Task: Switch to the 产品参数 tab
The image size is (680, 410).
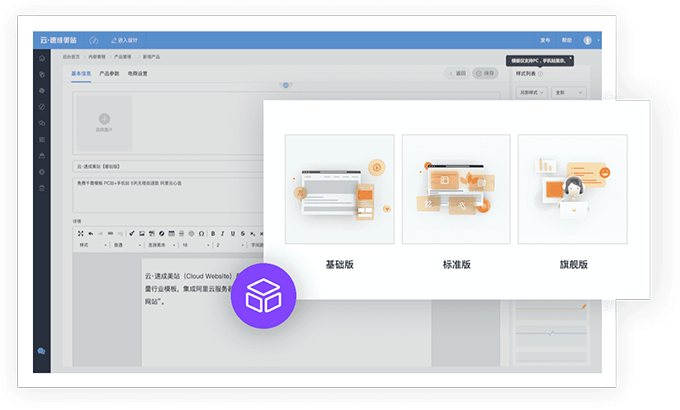Action: click(x=108, y=74)
